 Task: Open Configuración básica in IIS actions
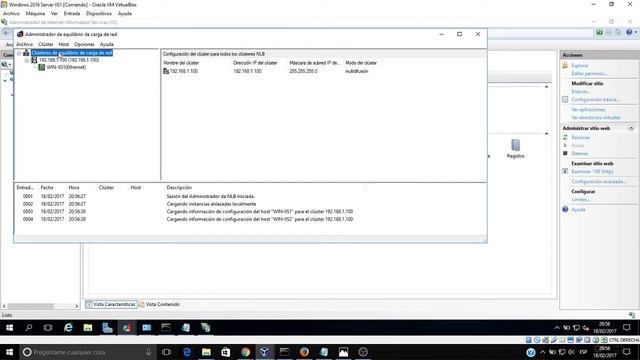pyautogui.click(x=596, y=100)
